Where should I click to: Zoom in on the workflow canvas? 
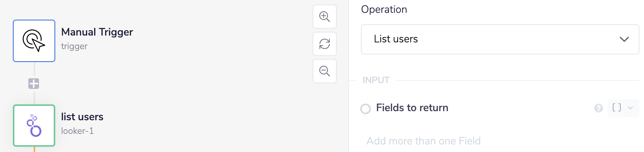tap(325, 17)
